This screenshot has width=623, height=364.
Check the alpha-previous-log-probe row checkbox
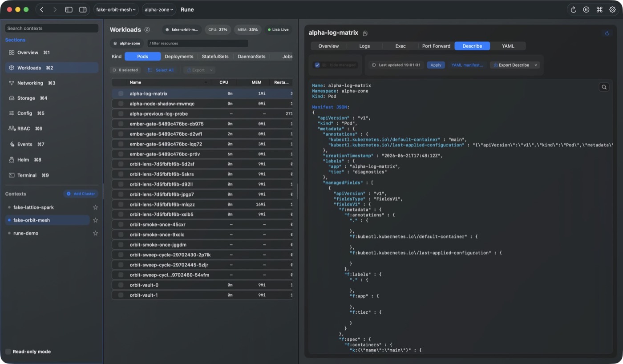121,114
